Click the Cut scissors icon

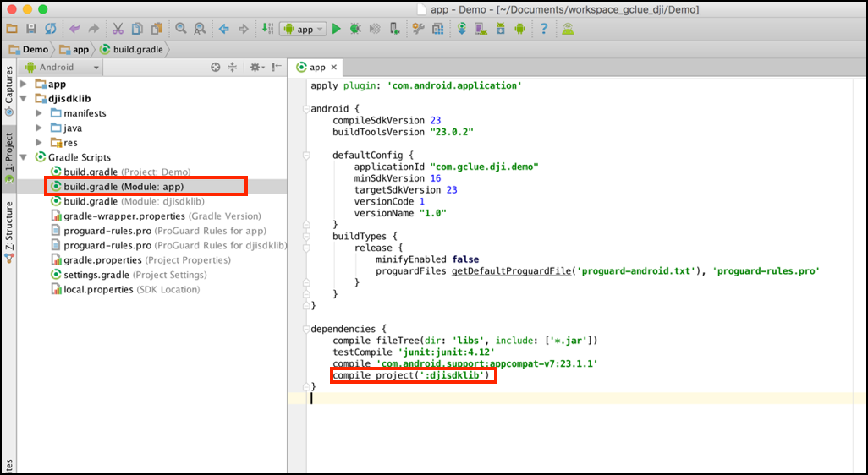[x=118, y=29]
